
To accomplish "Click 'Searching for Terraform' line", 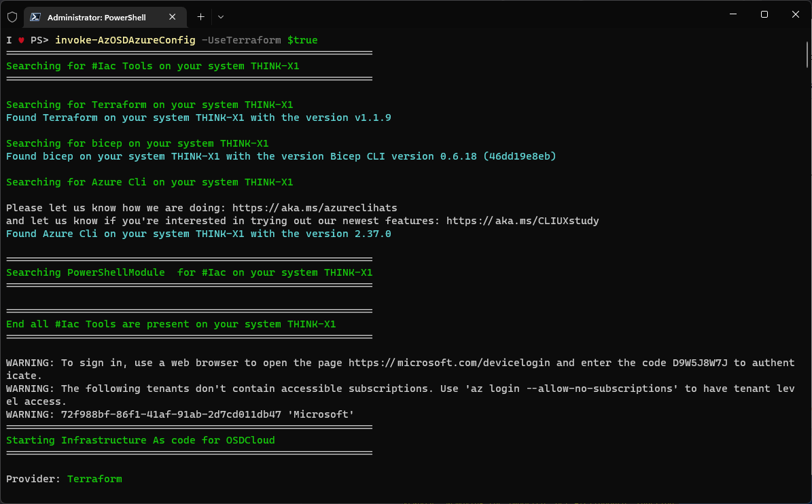I will pyautogui.click(x=149, y=105).
